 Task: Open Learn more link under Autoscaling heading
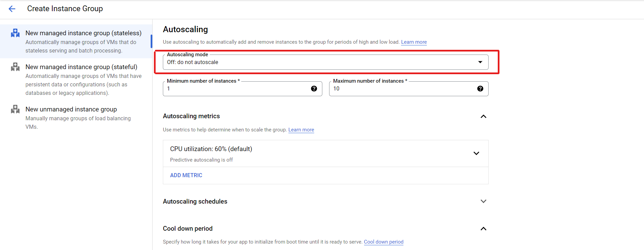tap(414, 42)
